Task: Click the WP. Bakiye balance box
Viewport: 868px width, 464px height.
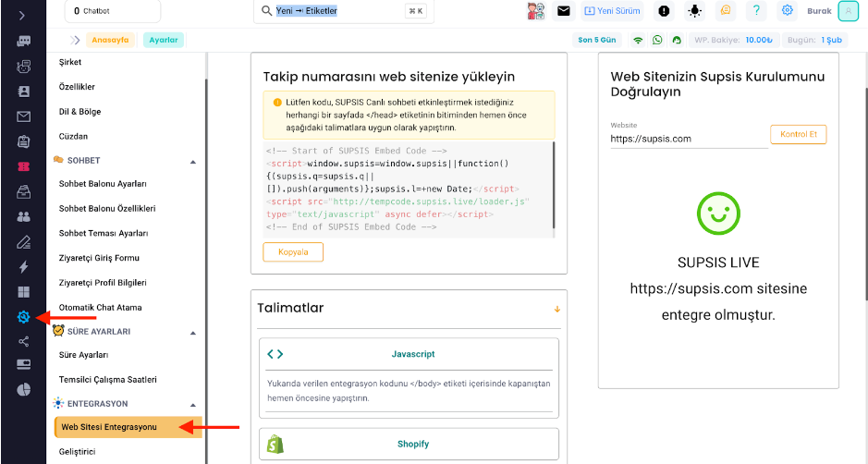Action: [x=733, y=40]
